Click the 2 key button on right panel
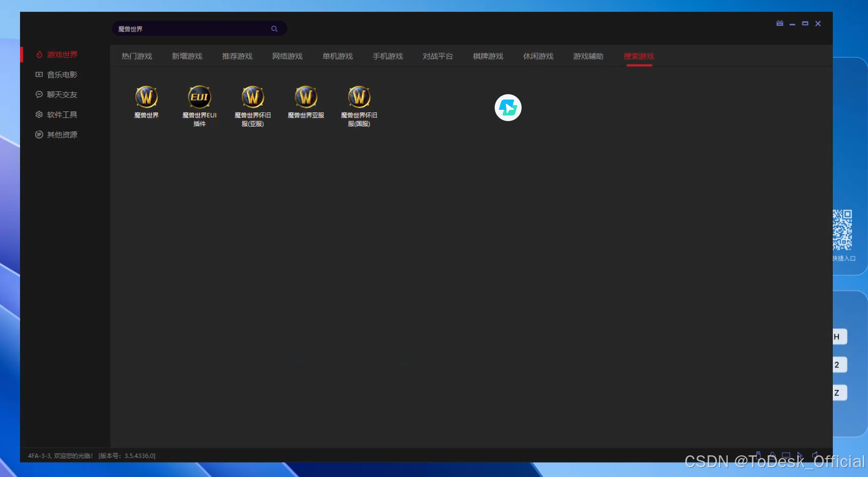Screen dimensions: 868x477 [840, 365]
